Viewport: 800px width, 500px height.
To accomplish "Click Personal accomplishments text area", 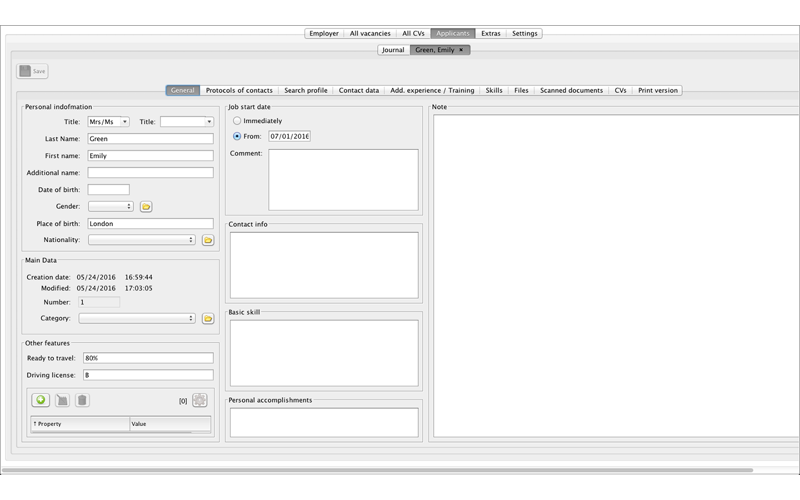I will [x=324, y=422].
